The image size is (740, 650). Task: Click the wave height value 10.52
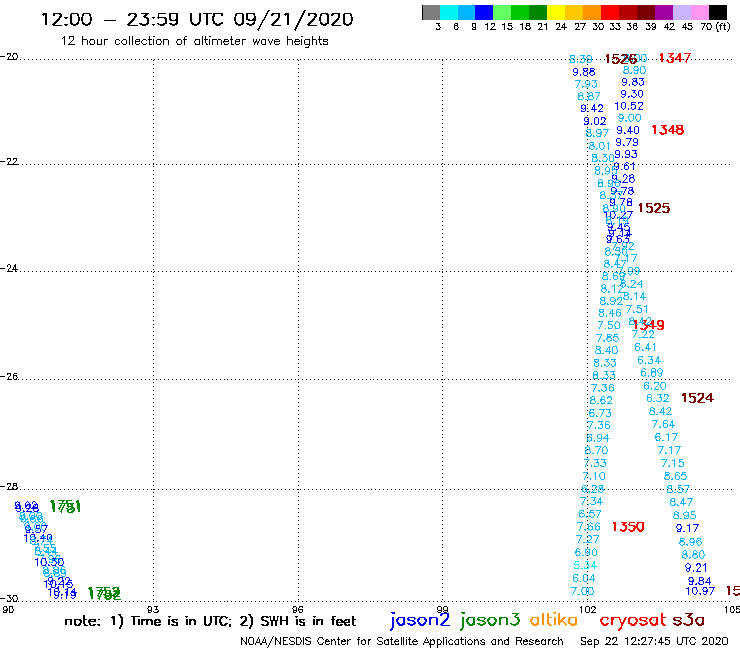(x=629, y=106)
